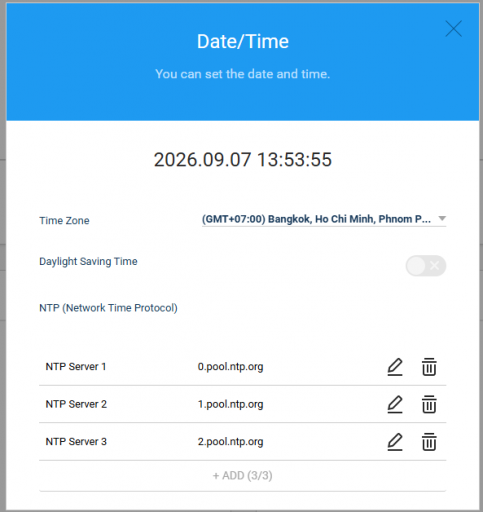Click the NTP Server 1 label

click(76, 367)
